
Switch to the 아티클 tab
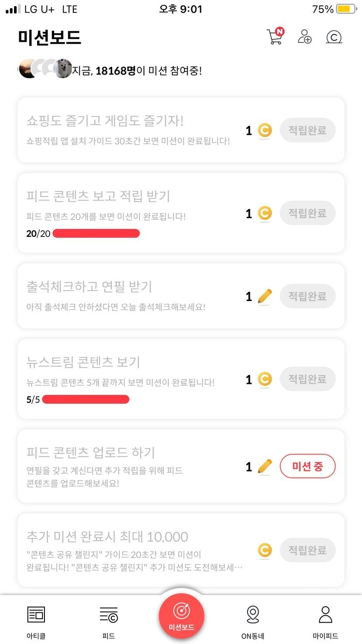[36, 621]
